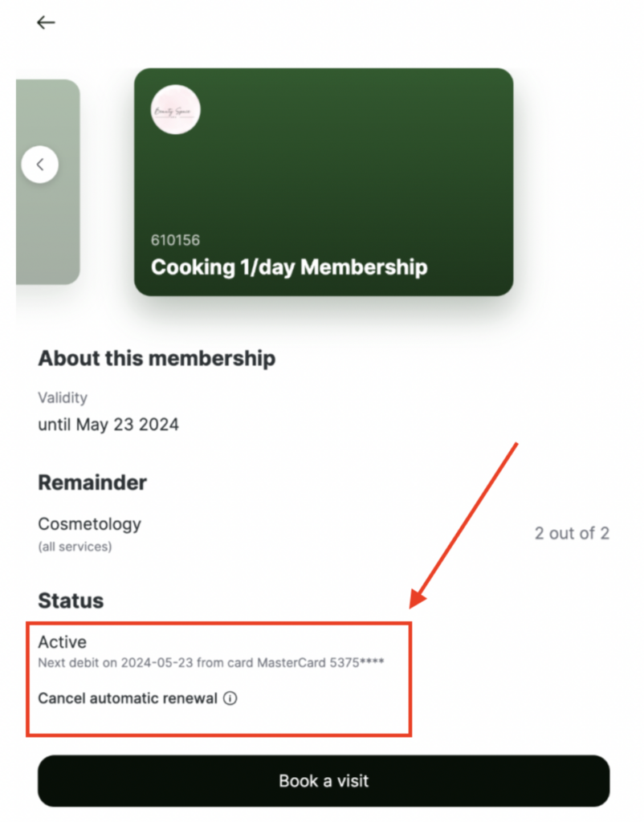The height and width of the screenshot is (822, 644).
Task: Click the Remainder heading
Action: pyautogui.click(x=92, y=483)
